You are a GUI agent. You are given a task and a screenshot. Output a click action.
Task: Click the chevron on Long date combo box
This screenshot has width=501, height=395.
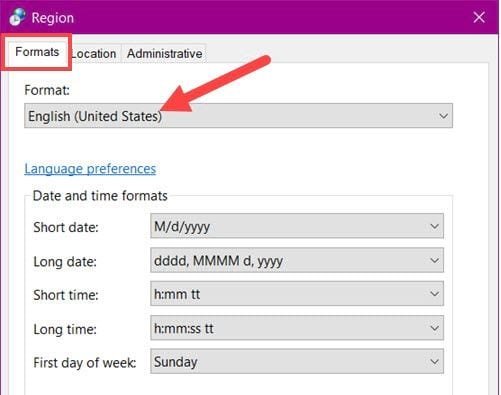[434, 260]
